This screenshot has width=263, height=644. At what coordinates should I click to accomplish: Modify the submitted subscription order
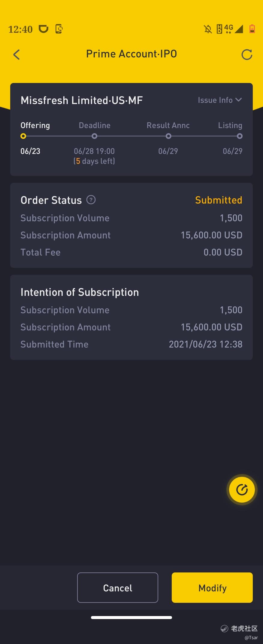212,587
